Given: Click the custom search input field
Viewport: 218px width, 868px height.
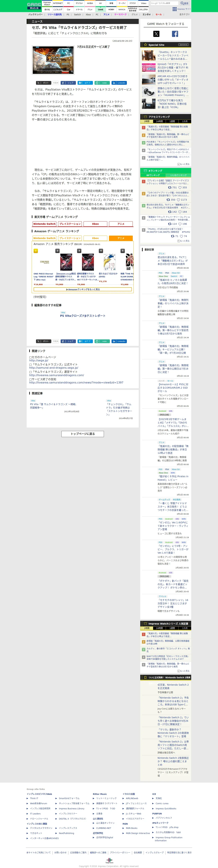Looking at the screenshot, I should [x=165, y=3].
